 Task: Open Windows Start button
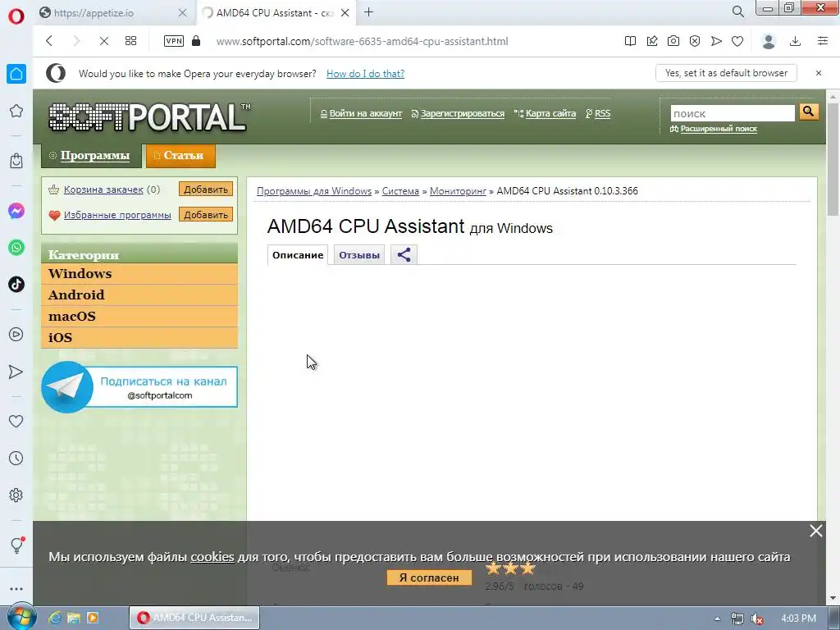21,617
